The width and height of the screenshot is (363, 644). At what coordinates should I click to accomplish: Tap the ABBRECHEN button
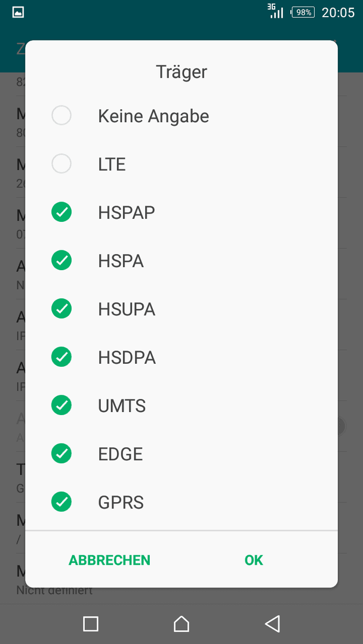click(109, 560)
